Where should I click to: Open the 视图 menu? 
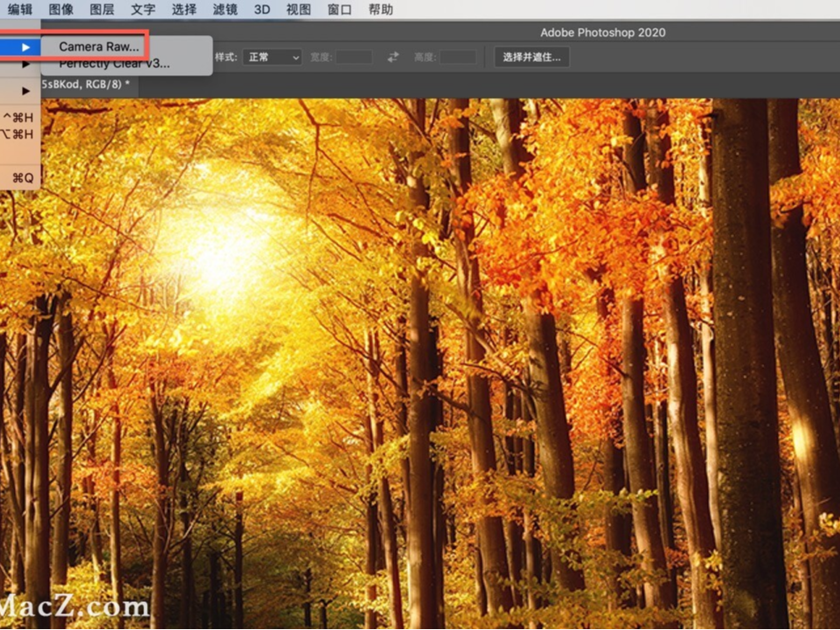(x=297, y=10)
